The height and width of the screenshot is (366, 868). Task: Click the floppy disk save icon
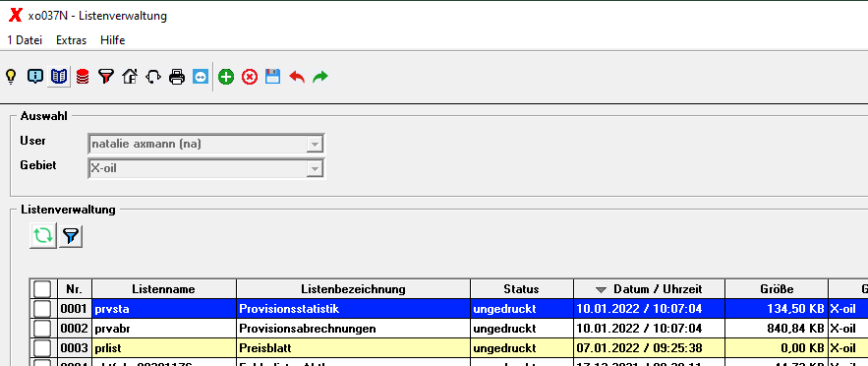273,77
